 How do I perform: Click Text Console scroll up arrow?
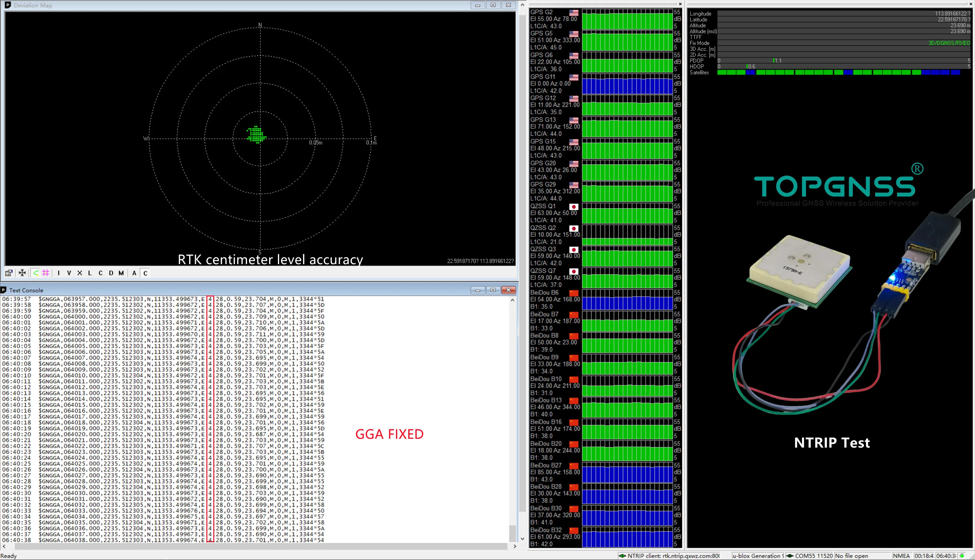coord(512,300)
